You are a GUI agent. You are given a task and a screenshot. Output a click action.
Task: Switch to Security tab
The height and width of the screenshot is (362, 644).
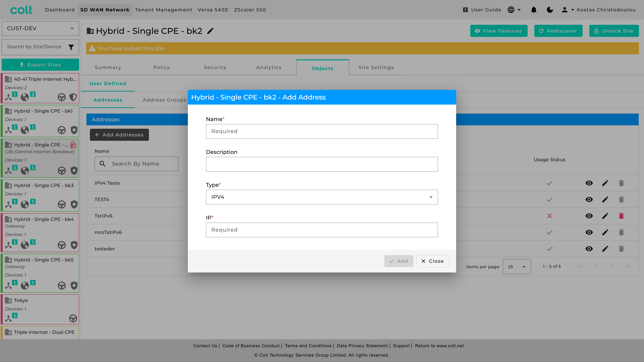point(215,67)
